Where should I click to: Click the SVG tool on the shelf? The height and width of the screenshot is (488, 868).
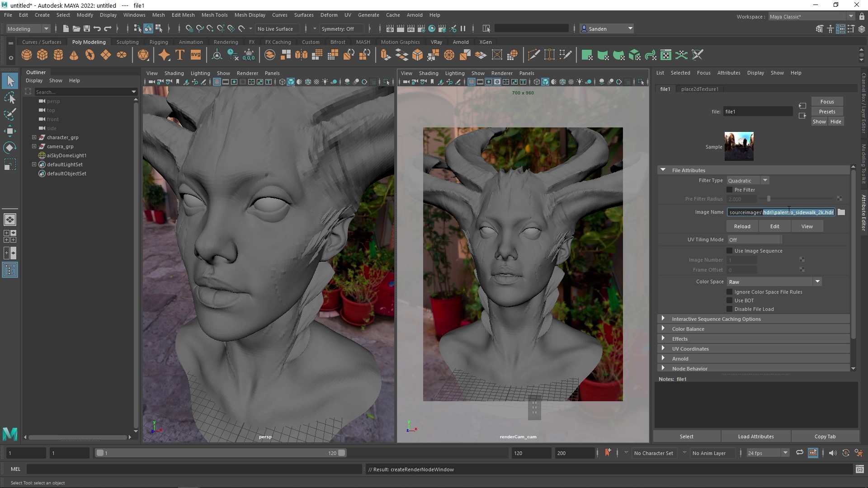(x=195, y=54)
